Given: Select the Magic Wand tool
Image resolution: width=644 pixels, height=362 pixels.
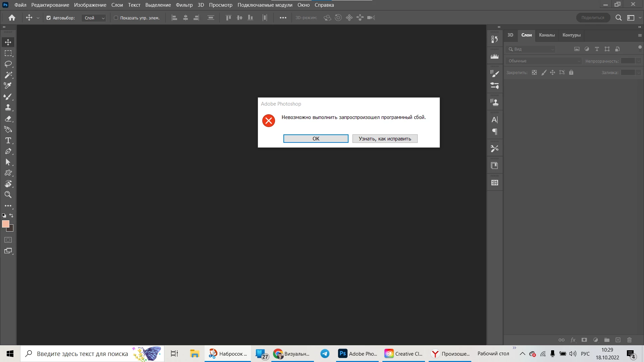Looking at the screenshot, I should pos(8,75).
